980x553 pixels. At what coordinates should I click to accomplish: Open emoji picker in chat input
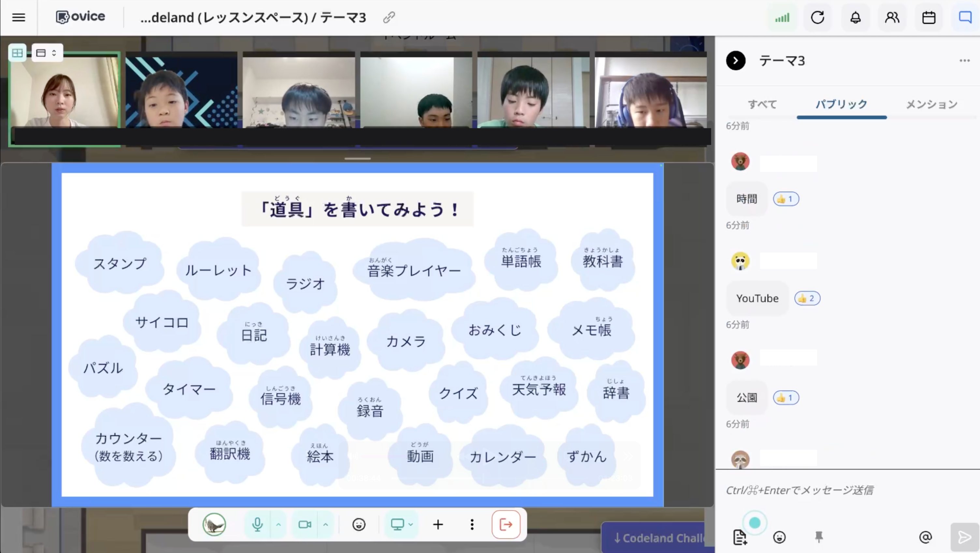tap(779, 537)
